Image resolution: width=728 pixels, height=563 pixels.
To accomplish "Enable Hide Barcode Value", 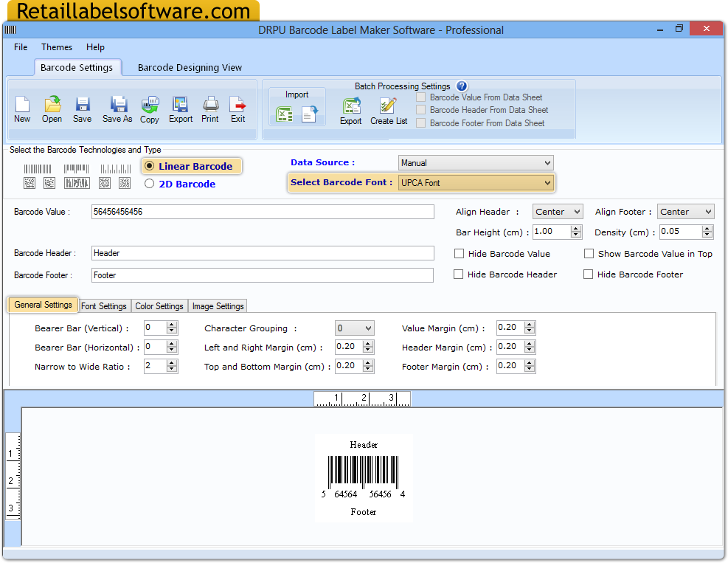I will [x=459, y=253].
